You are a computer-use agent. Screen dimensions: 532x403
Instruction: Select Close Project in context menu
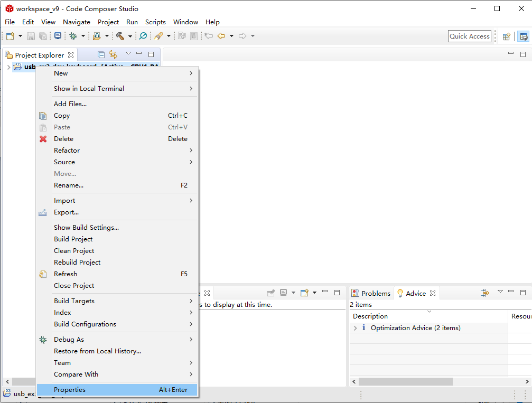coord(117,286)
